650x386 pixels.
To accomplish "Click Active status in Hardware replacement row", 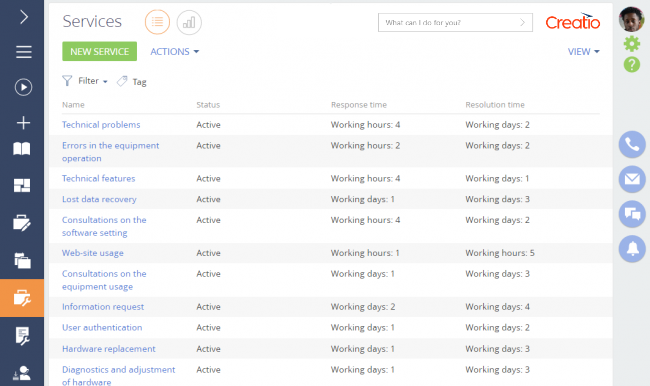I will pyautogui.click(x=209, y=349).
